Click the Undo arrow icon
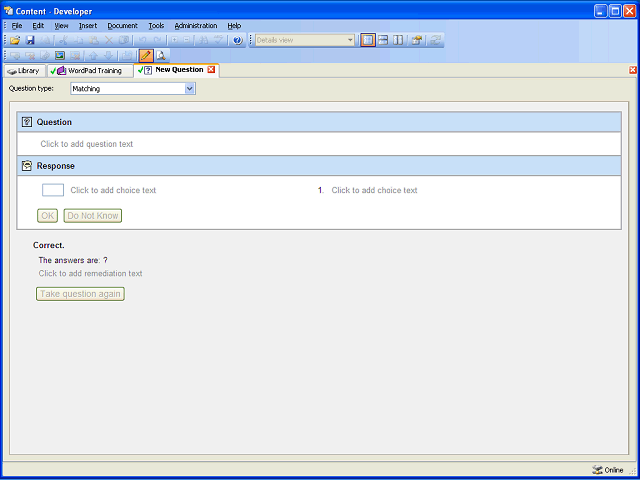 point(142,40)
